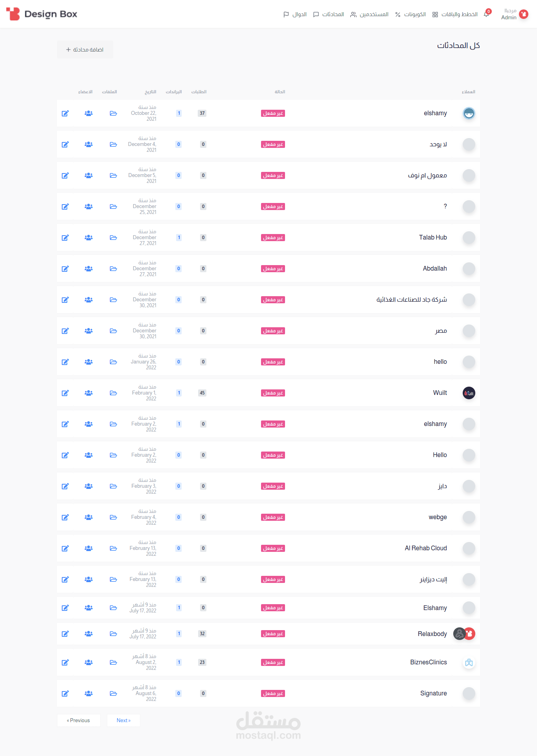Open the الكوبونات navigation item
537x756 pixels.
(410, 15)
